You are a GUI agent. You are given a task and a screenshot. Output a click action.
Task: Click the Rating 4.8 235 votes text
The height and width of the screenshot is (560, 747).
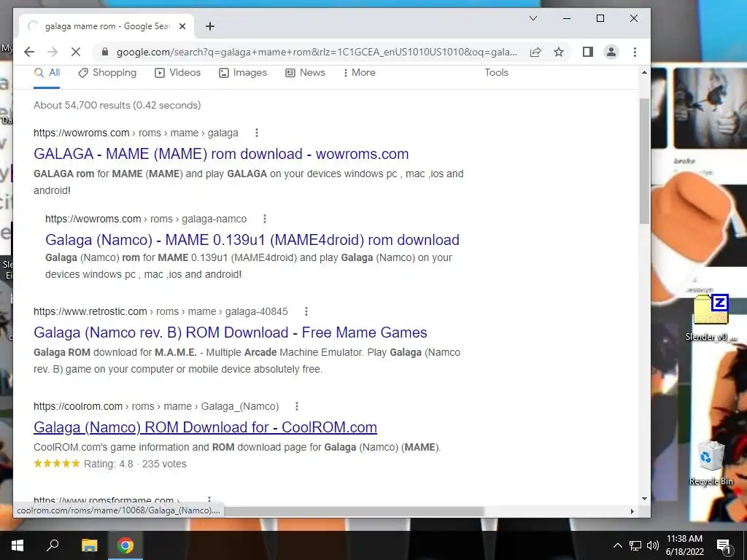click(135, 464)
